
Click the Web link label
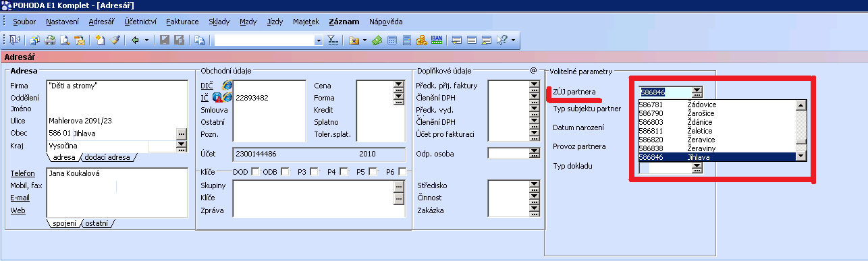(x=18, y=210)
